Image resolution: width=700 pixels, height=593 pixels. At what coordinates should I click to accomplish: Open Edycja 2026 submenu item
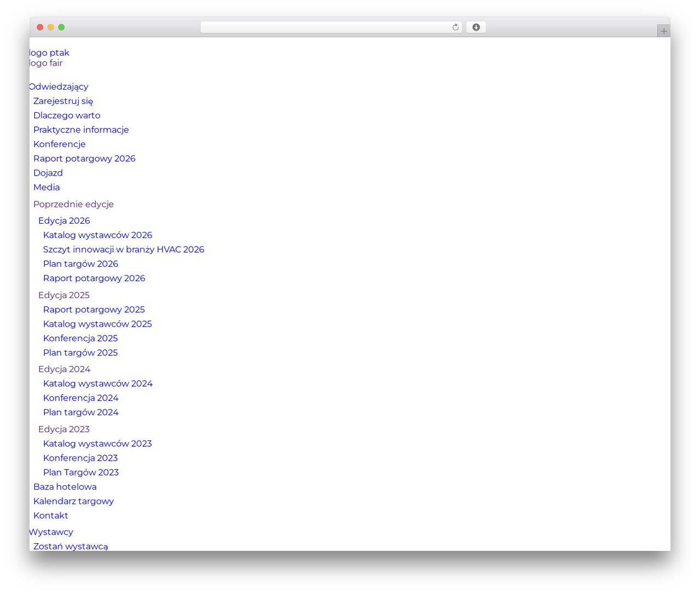pos(64,220)
